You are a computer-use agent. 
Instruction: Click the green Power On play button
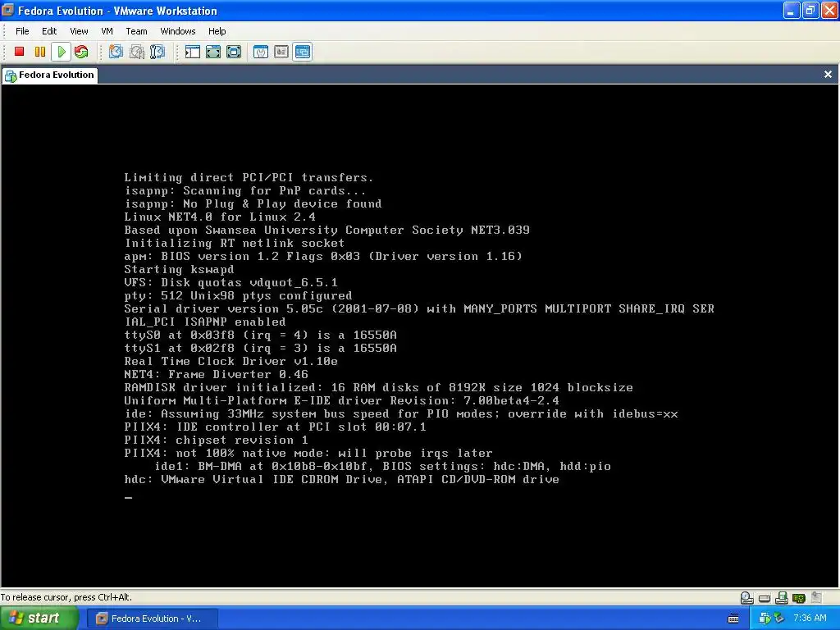tap(61, 52)
